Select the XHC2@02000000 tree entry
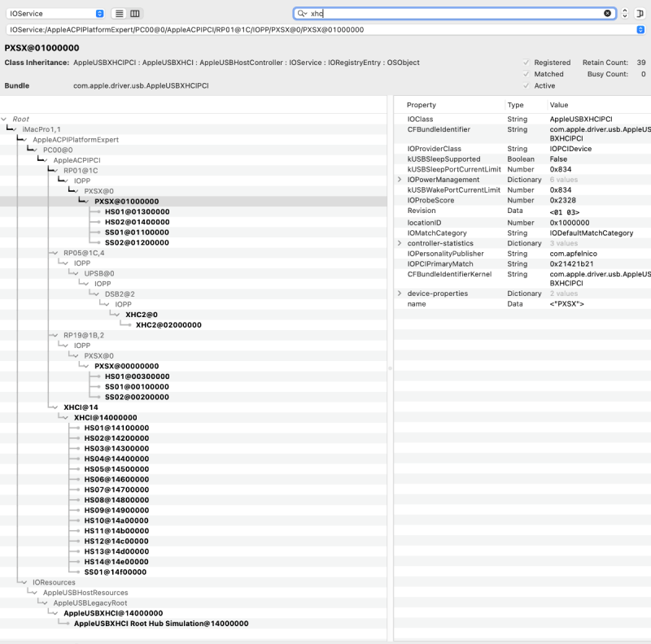Image resolution: width=651 pixels, height=644 pixels. [x=168, y=324]
